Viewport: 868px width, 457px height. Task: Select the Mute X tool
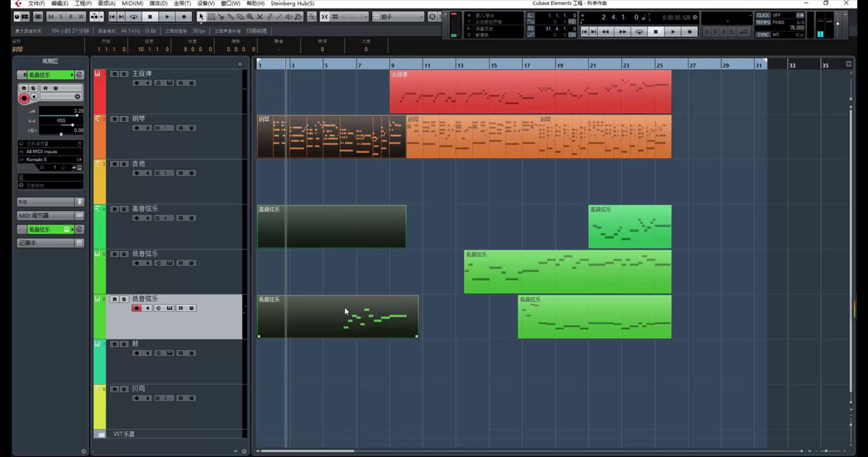tap(260, 17)
